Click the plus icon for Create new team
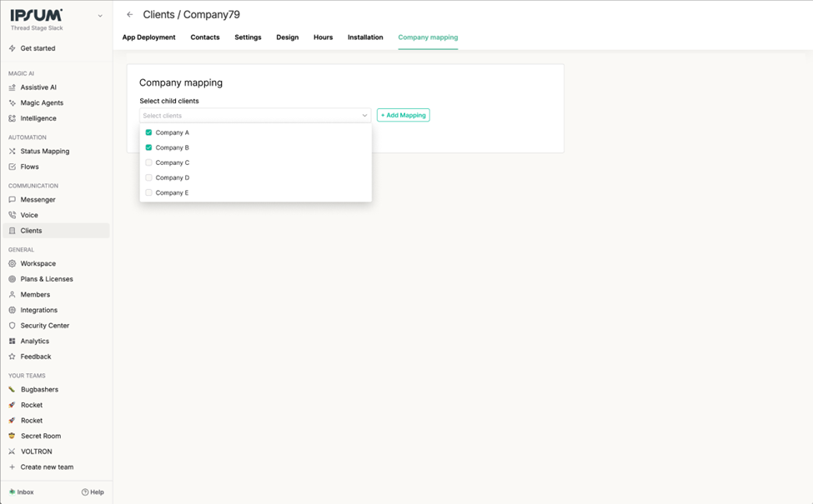Image resolution: width=813 pixels, height=504 pixels. (12, 467)
